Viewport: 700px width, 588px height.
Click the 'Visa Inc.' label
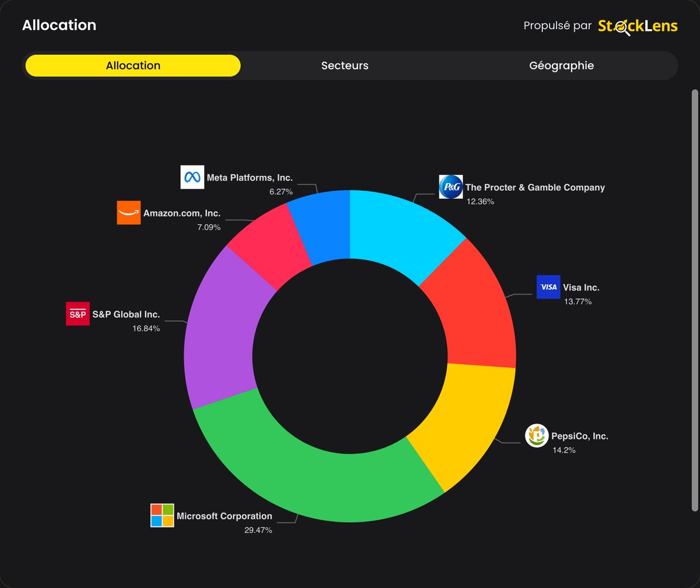tap(581, 287)
